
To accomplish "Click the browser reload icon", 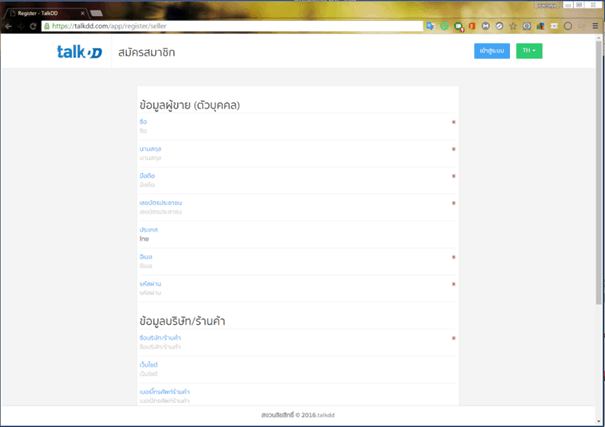I will point(32,26).
